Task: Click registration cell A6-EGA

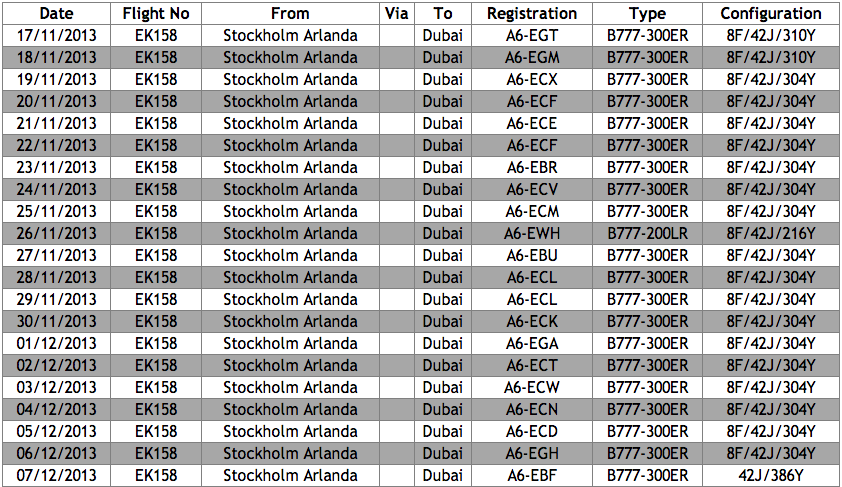Action: pyautogui.click(x=532, y=344)
